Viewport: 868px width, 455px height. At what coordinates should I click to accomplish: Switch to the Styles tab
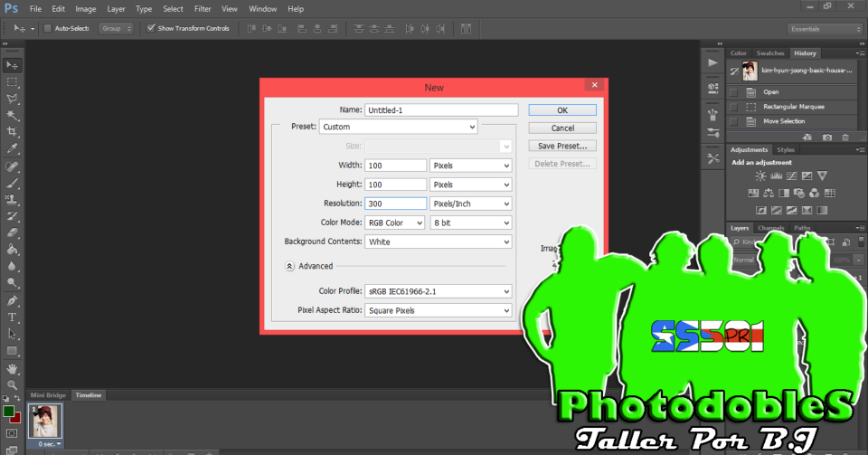coord(785,150)
